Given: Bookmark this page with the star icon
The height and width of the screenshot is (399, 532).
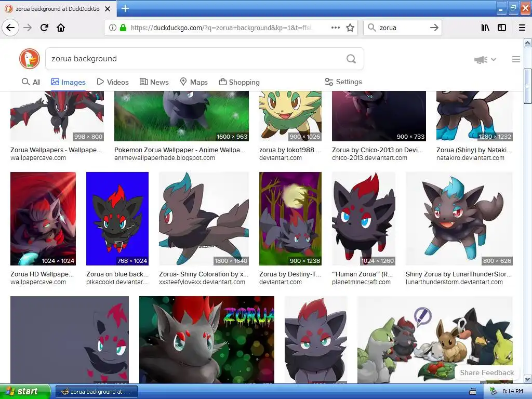Looking at the screenshot, I should 350,28.
